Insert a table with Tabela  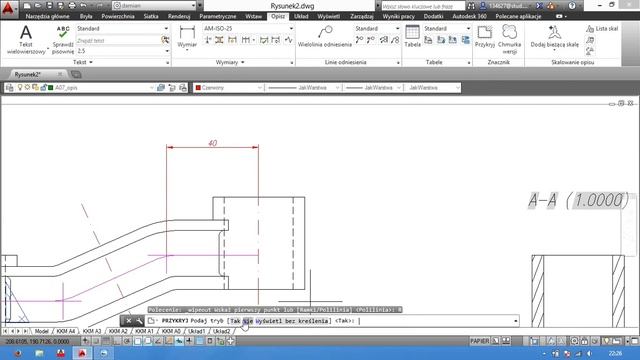[412, 37]
